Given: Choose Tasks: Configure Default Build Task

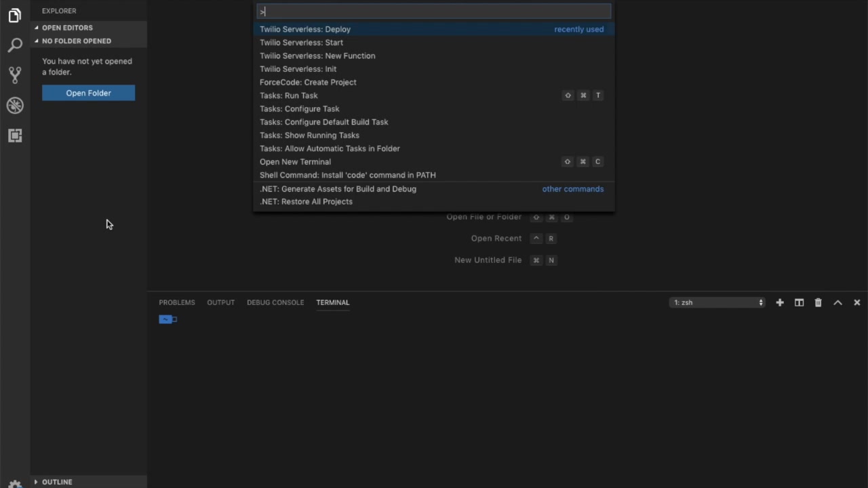Looking at the screenshot, I should click(x=434, y=122).
